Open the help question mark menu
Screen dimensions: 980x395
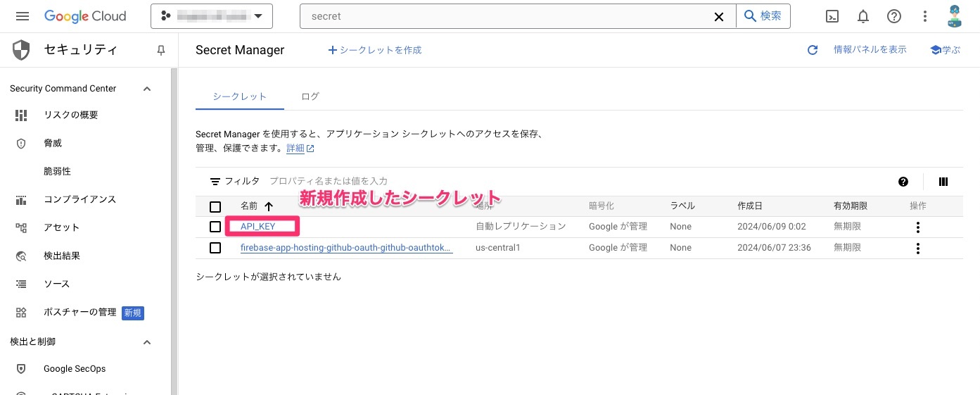[x=894, y=16]
